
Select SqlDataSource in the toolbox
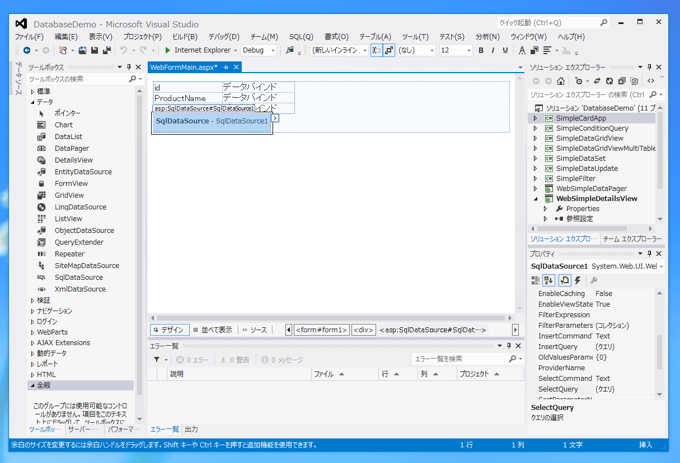point(78,277)
